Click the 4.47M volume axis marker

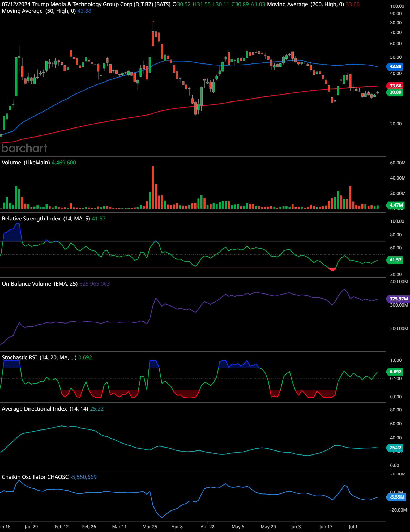coord(396,205)
